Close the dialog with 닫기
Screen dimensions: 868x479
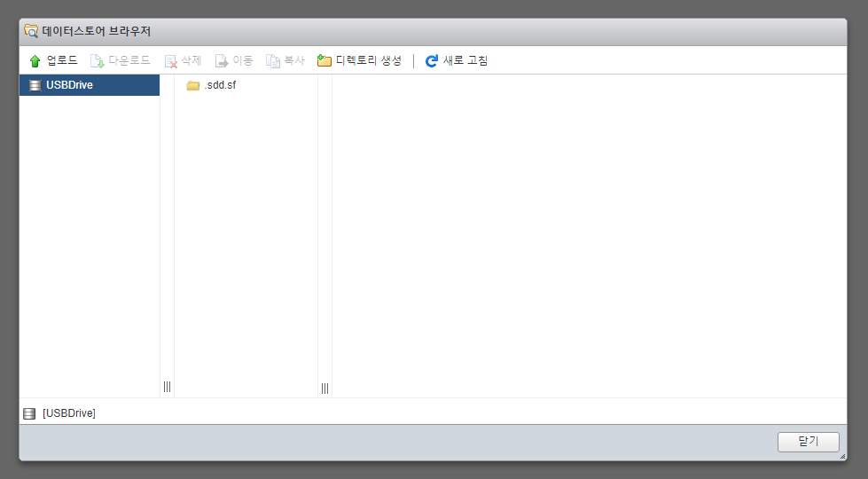click(x=809, y=442)
